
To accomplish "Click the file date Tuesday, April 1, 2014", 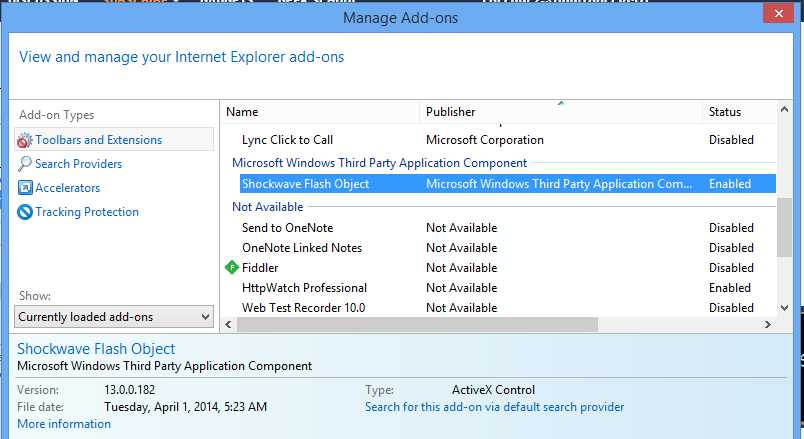I will tap(186, 407).
